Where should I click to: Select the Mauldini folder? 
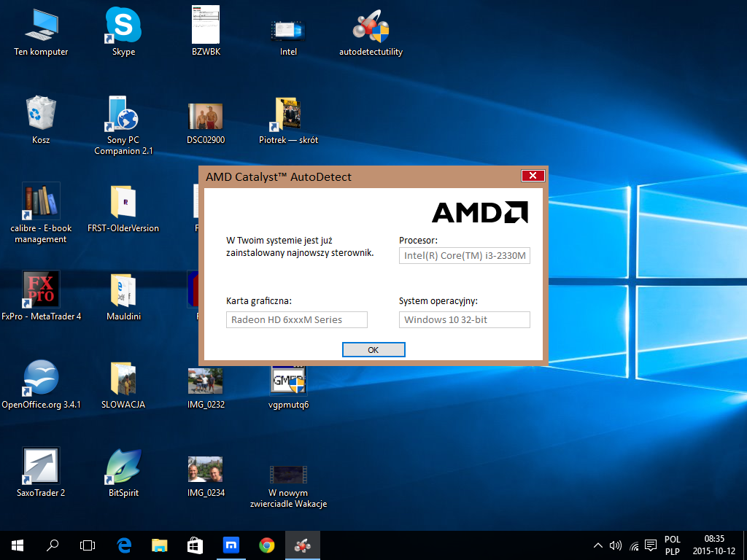click(x=123, y=297)
